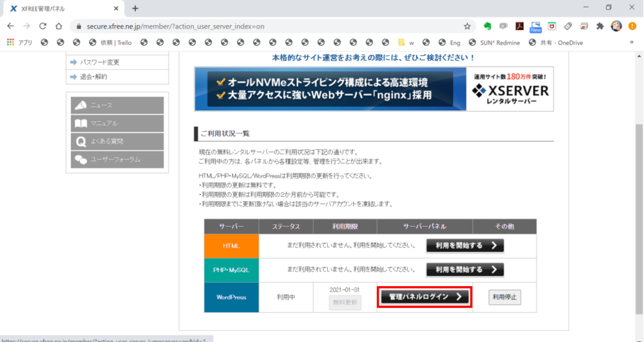Click the browser back arrow

10,26
